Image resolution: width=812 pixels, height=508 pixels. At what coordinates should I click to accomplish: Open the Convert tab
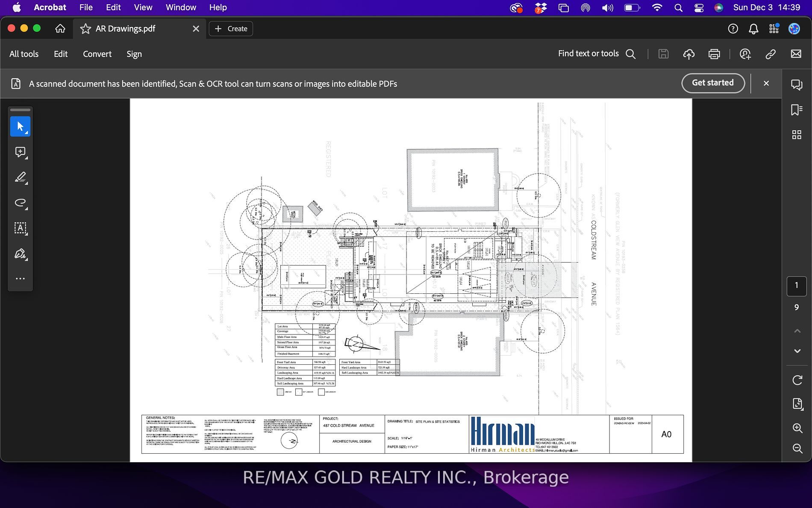[x=97, y=54]
